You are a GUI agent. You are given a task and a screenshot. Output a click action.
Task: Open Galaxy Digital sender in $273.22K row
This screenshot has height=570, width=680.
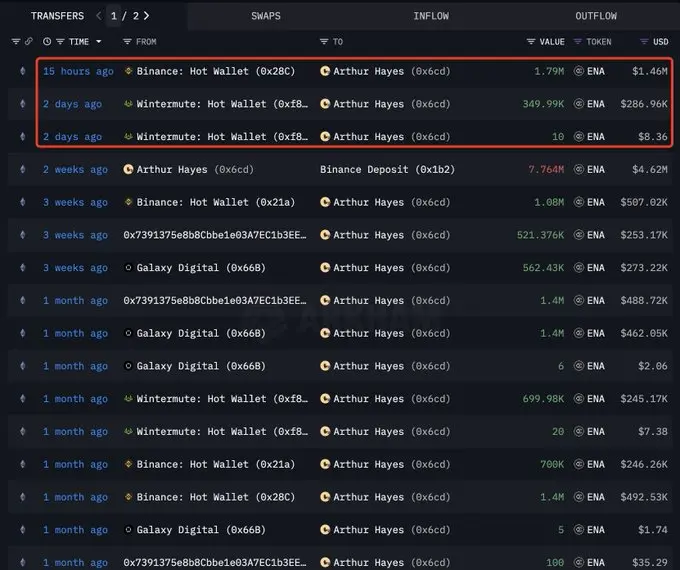201,268
